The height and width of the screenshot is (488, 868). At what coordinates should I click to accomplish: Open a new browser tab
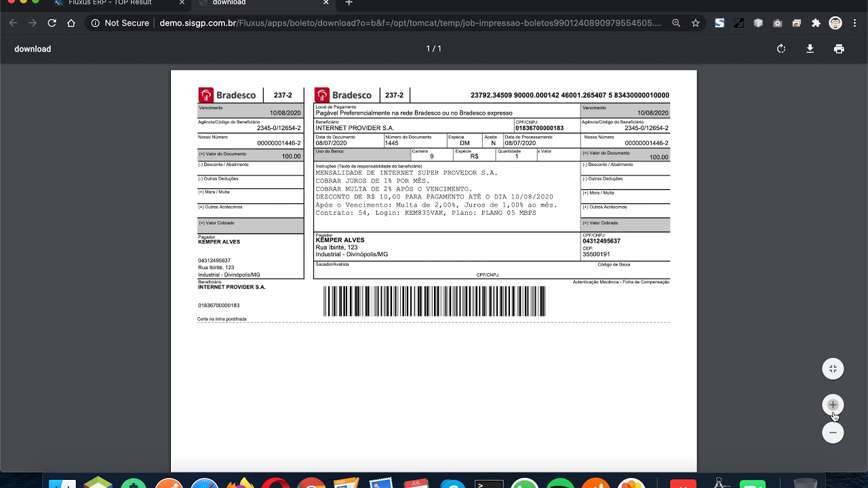[x=349, y=3]
